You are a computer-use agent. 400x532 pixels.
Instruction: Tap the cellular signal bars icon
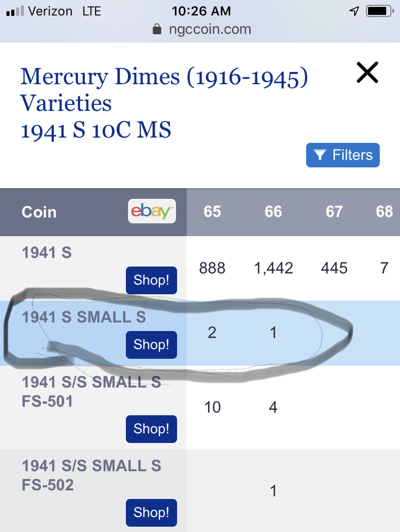(15, 11)
